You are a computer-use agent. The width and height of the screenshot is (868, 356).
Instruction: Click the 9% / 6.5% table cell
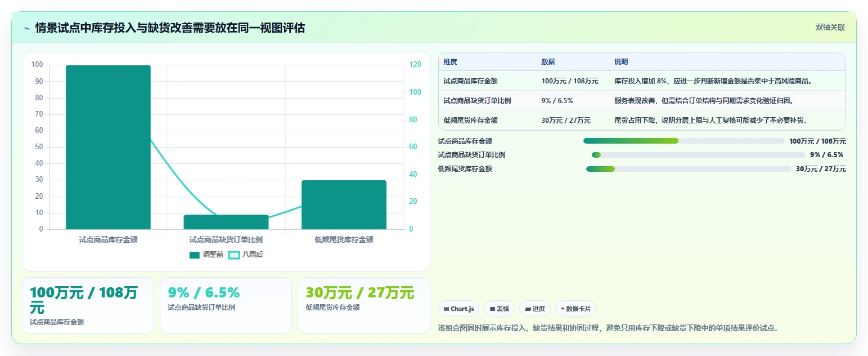[x=557, y=101]
